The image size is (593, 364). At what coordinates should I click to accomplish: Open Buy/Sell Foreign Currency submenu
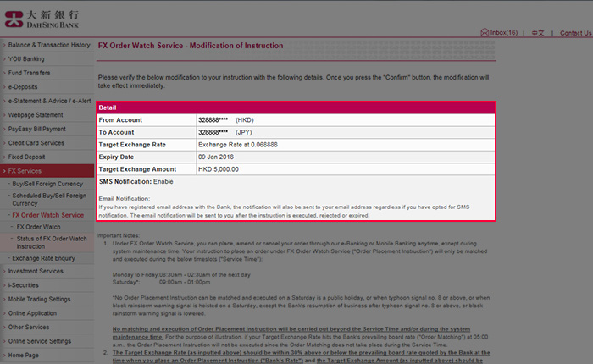pos(47,184)
